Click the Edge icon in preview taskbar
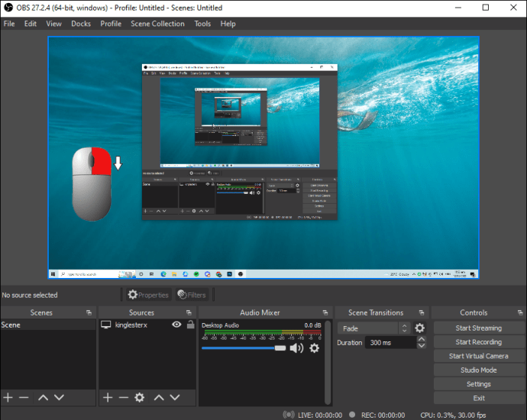The image size is (527, 420). [x=163, y=274]
